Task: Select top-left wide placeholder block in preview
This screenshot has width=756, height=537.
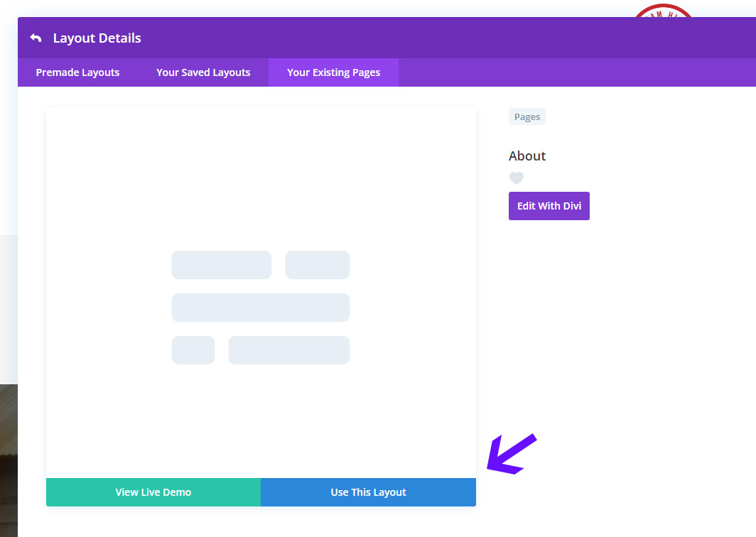Action: pos(221,265)
